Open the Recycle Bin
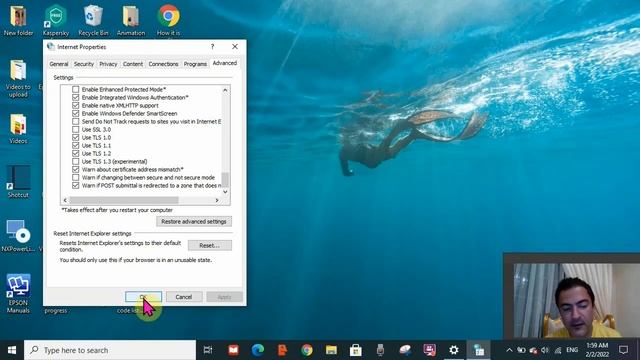 coord(93,20)
